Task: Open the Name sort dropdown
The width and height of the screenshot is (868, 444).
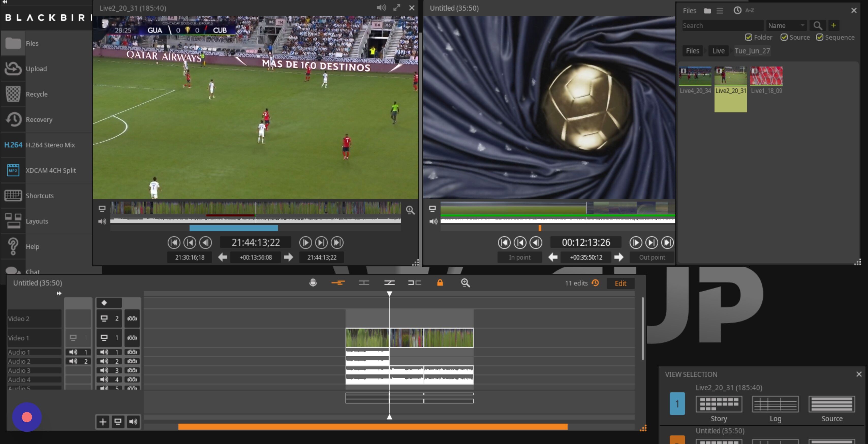Action: pyautogui.click(x=786, y=25)
